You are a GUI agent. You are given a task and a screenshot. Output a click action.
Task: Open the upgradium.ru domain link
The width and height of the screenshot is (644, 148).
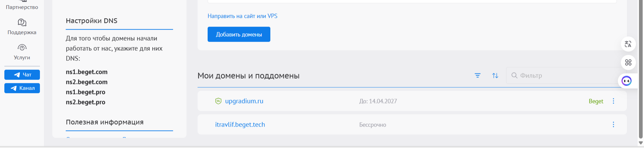point(244,101)
